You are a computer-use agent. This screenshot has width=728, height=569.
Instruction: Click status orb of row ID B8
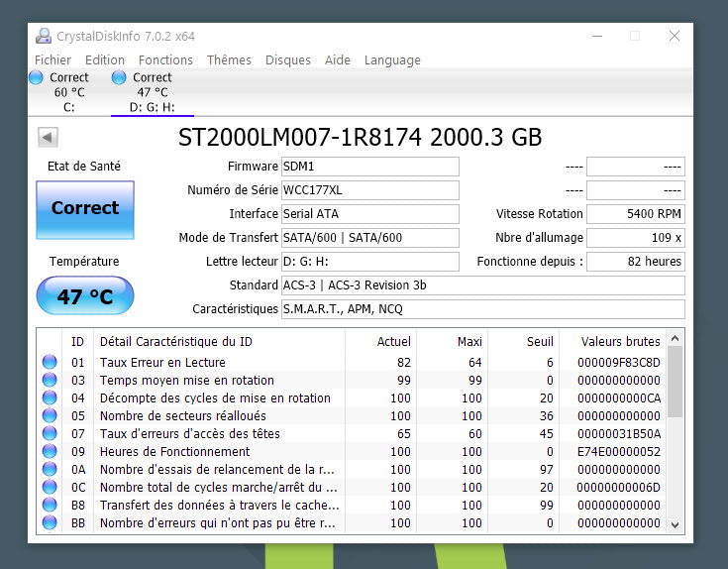tap(50, 505)
